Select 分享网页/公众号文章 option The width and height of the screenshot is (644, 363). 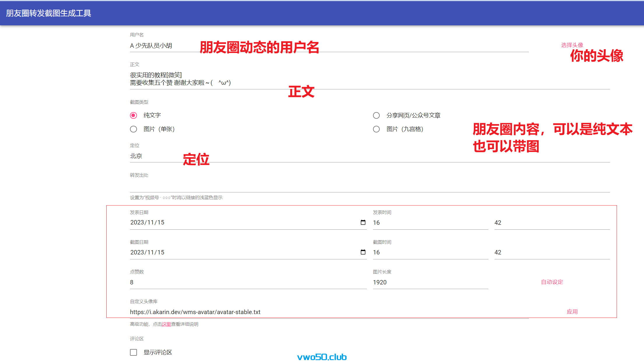tap(376, 116)
